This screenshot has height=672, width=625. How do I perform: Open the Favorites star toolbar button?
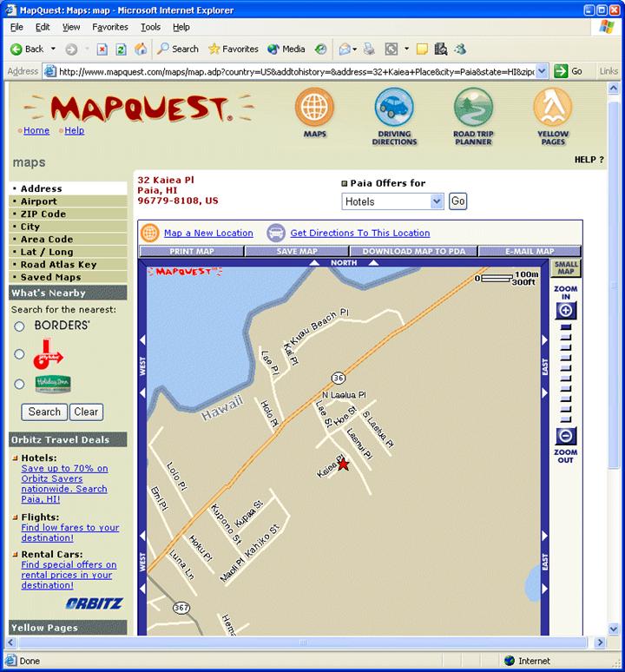pos(234,49)
